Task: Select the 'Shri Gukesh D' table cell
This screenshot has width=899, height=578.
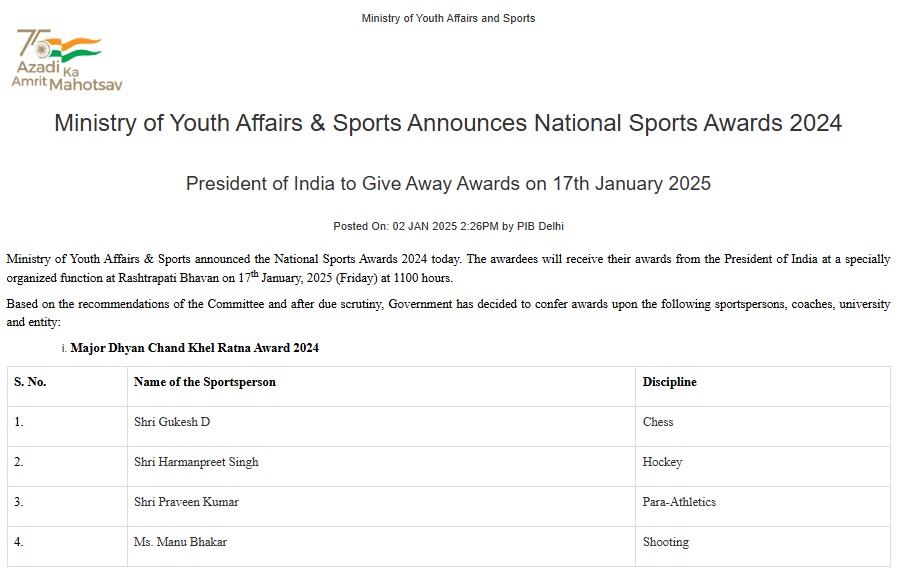Action: point(172,422)
